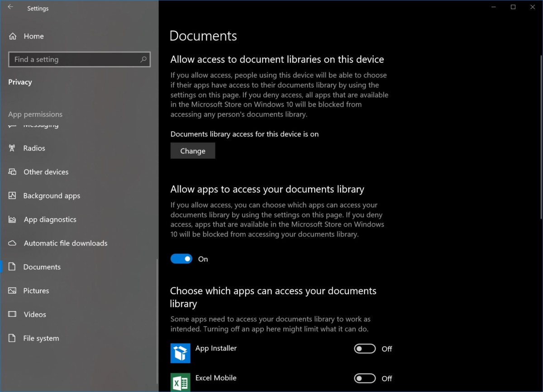Image resolution: width=543 pixels, height=392 pixels.
Task: Click the App Installer app icon
Action: point(180,353)
